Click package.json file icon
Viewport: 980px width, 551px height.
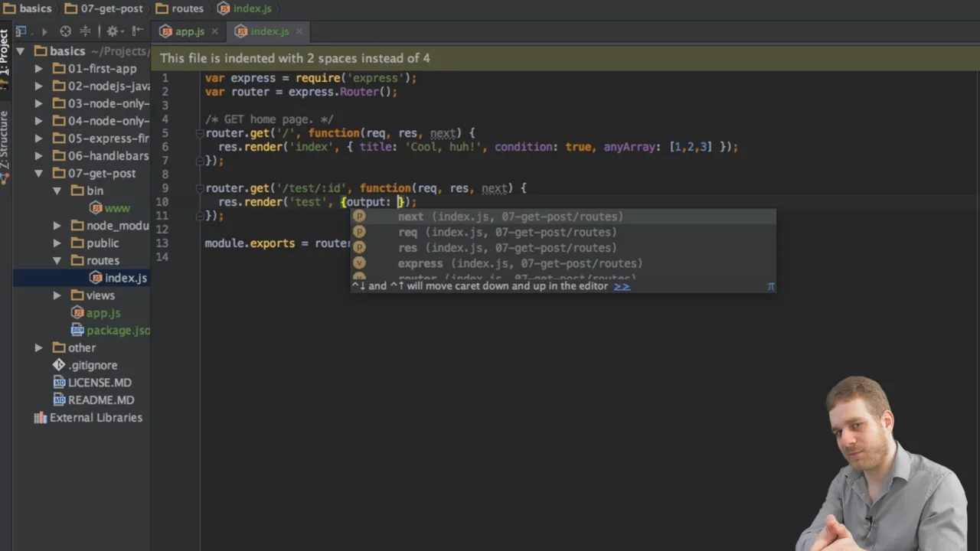pos(77,331)
